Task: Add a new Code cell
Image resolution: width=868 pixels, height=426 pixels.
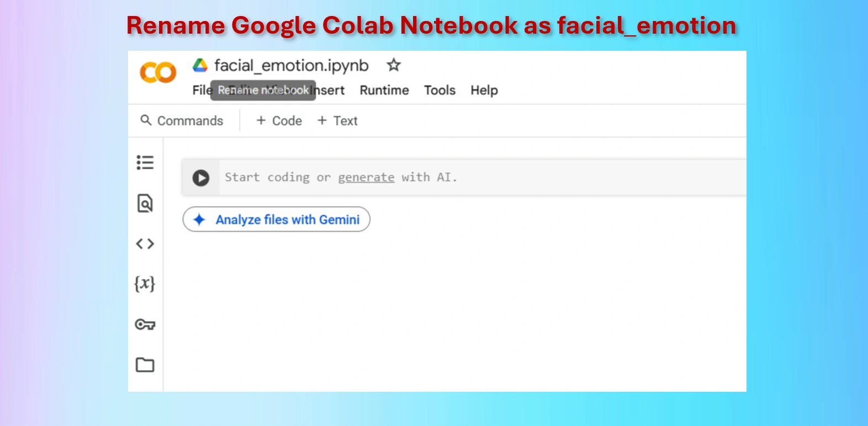Action: (x=279, y=120)
